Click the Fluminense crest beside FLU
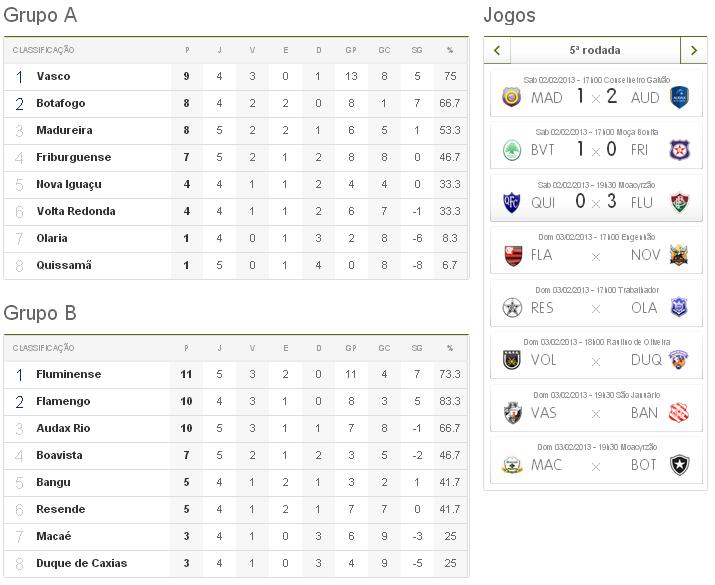Viewport: 715px width, 585px height. (680, 203)
